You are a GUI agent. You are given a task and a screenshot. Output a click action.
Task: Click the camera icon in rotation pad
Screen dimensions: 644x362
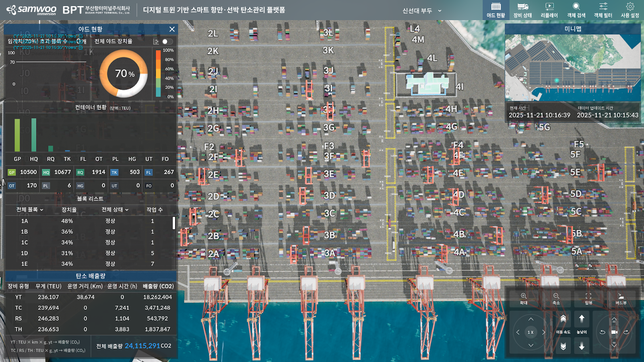(614, 332)
